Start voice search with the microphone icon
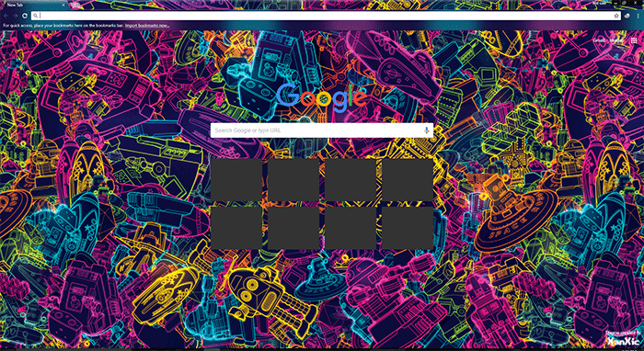644x351 pixels. pyautogui.click(x=426, y=130)
